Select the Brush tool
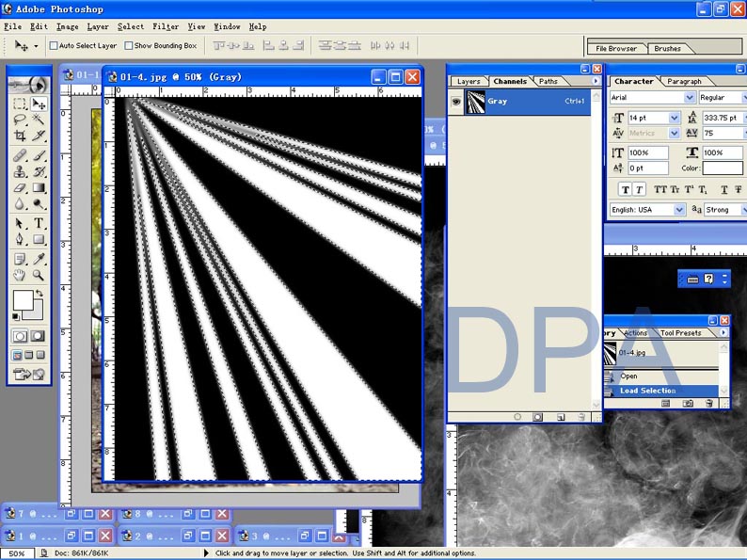The width and height of the screenshot is (747, 560). [39, 155]
